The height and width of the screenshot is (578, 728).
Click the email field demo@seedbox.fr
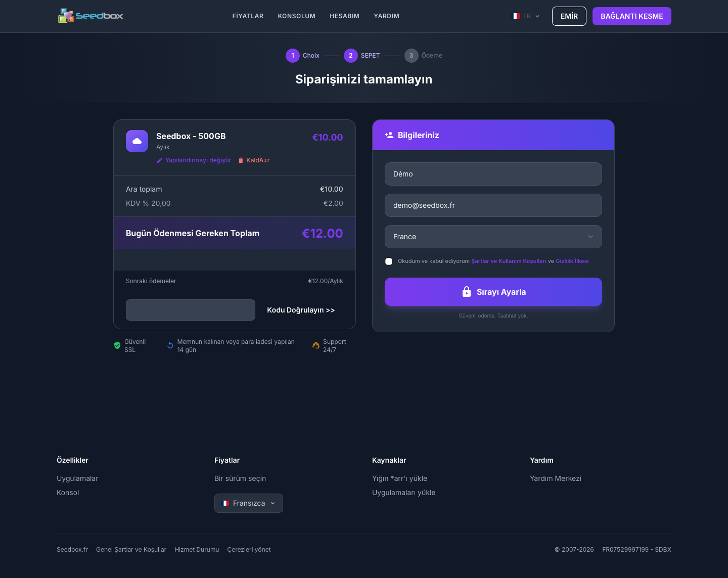pyautogui.click(x=493, y=205)
